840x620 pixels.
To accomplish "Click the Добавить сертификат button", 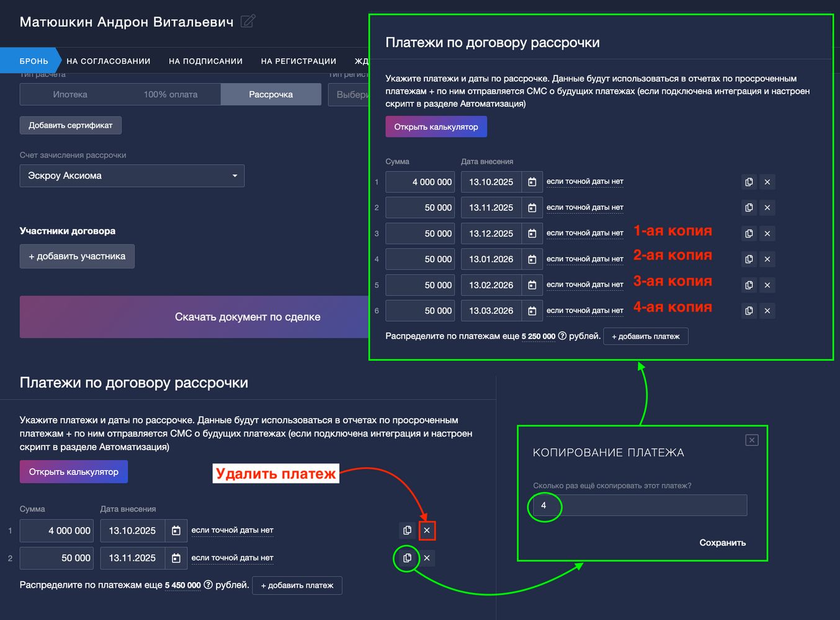I will click(71, 125).
